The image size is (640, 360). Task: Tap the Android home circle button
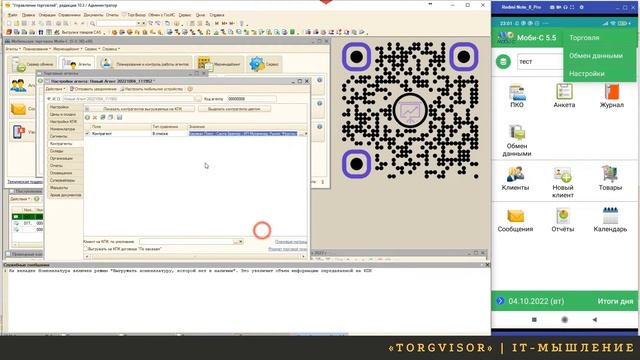564,320
